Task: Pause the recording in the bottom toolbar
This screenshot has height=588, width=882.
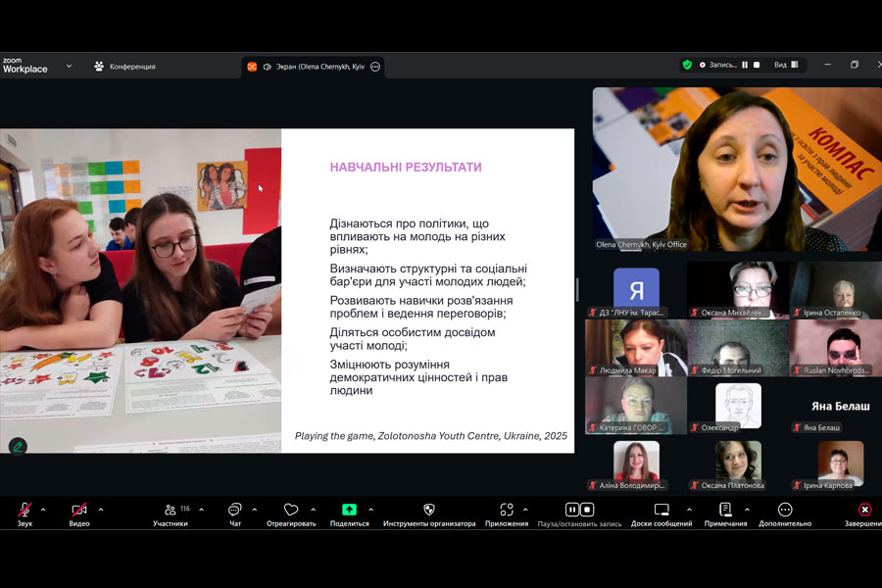Action: [x=572, y=510]
